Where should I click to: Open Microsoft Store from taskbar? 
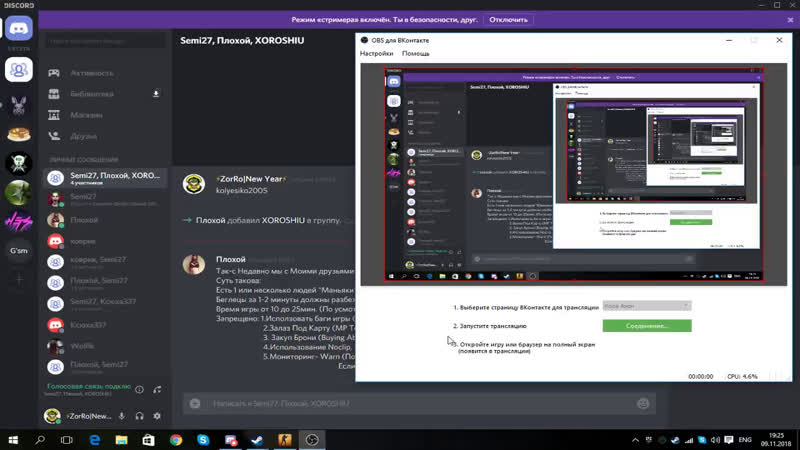[148, 440]
